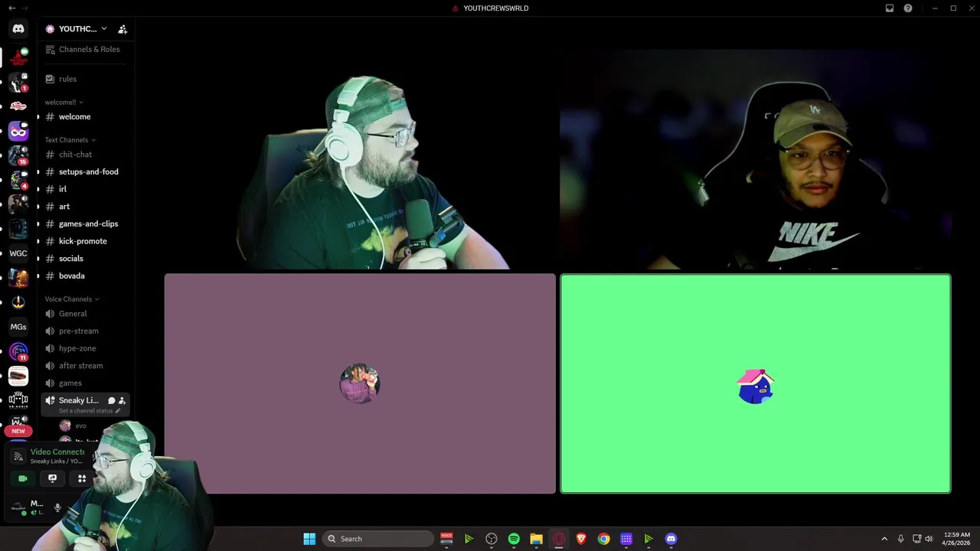Focus the green speaking participant tile
This screenshot has height=551, width=980.
756,383
